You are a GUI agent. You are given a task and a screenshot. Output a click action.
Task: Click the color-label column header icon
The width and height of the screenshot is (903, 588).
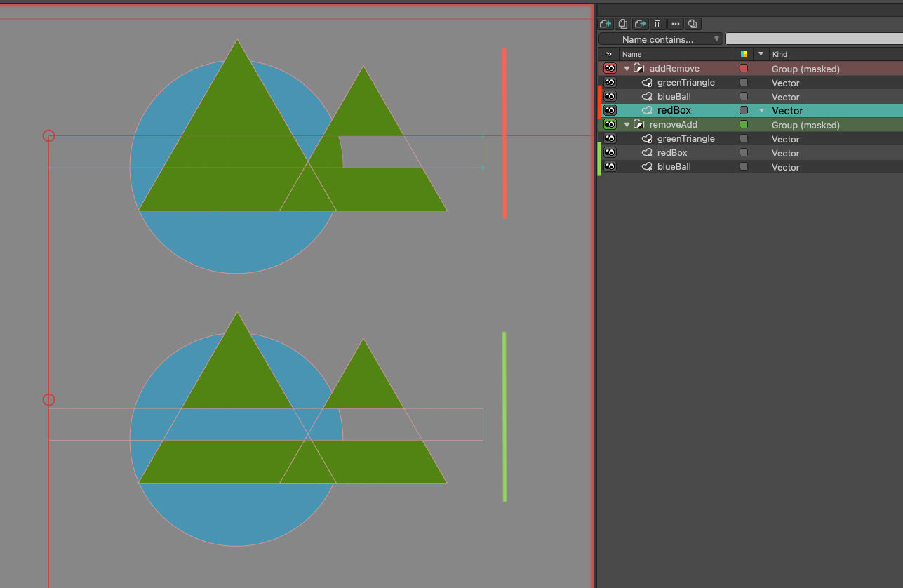744,54
